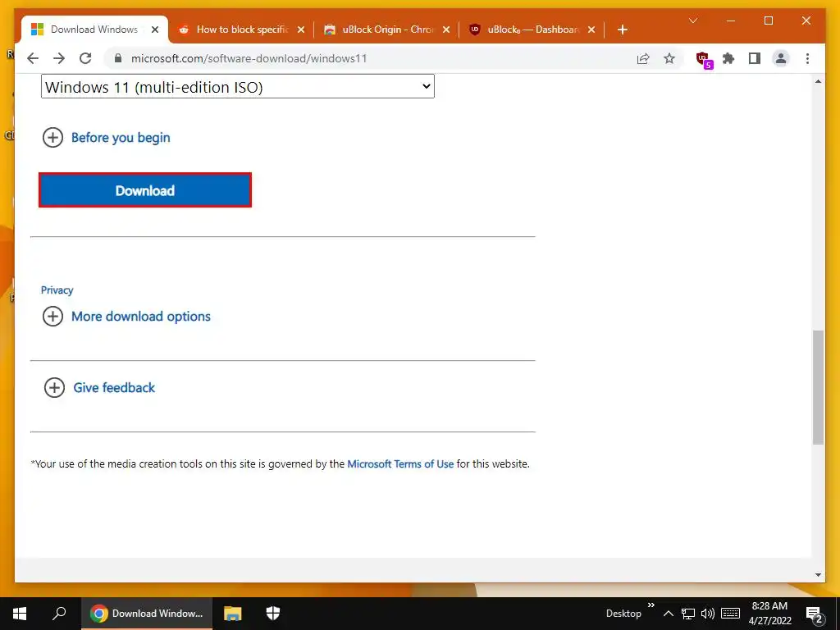Switch to uBlock Dashboard tab
Screen dimensions: 840x630
pyautogui.click(x=534, y=30)
